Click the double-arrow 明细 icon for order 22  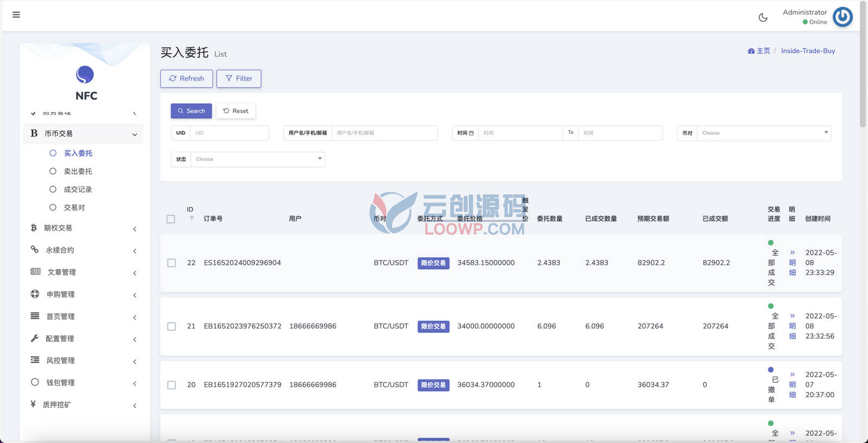tap(792, 252)
